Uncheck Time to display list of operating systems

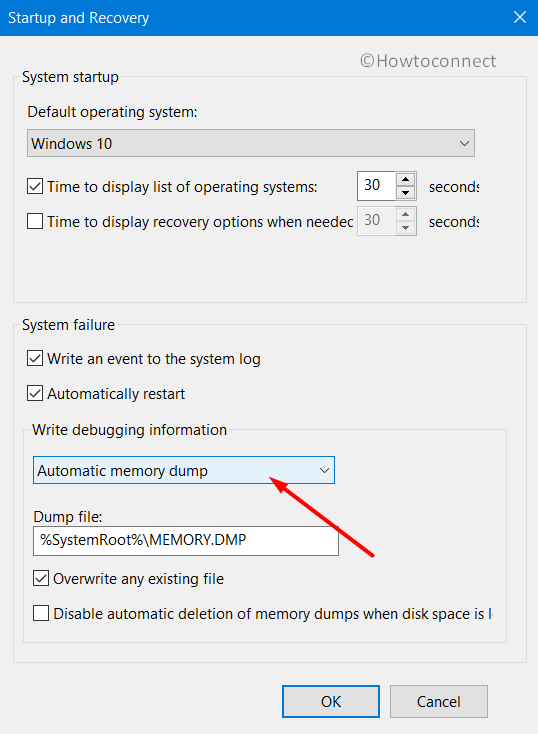[x=35, y=186]
